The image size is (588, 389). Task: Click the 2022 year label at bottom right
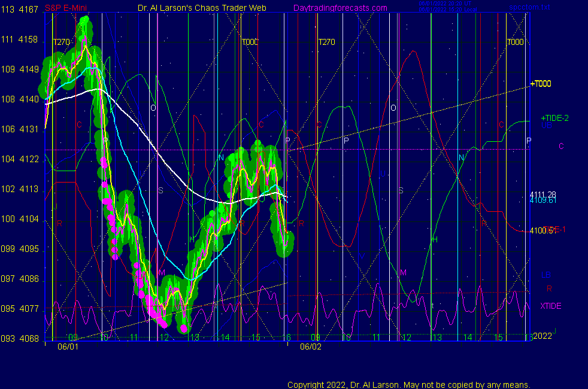542,336
